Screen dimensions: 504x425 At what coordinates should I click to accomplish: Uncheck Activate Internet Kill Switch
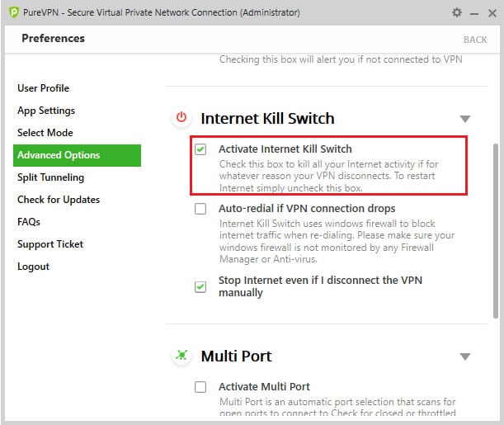(x=200, y=149)
